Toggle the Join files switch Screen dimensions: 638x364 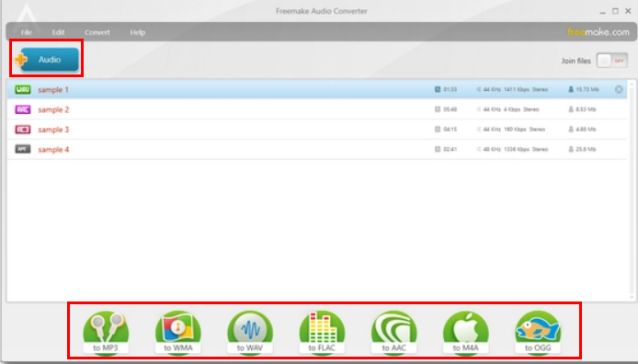coord(612,61)
